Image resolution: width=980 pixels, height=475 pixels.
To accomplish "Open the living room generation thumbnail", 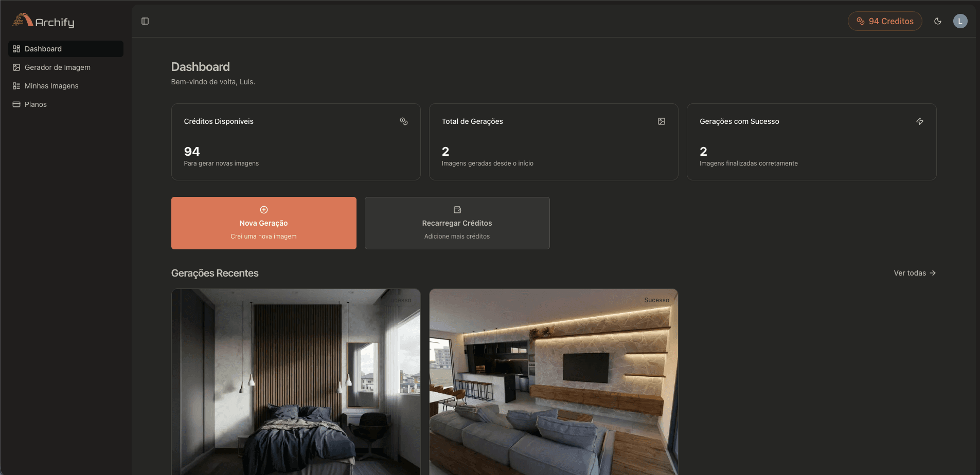I will [x=554, y=382].
